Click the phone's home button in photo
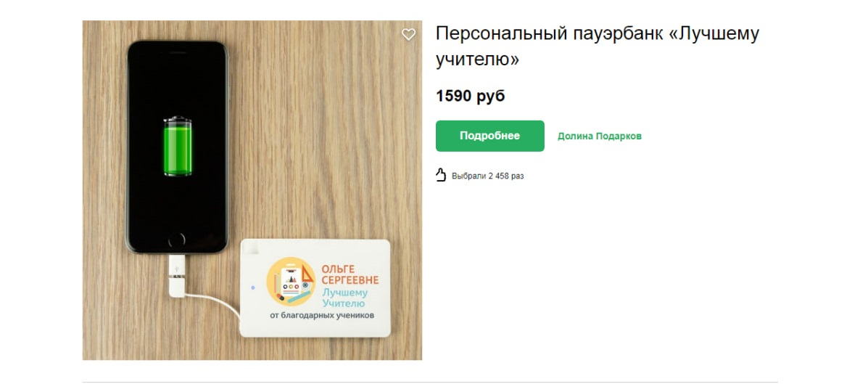The image size is (868, 384). 177,240
